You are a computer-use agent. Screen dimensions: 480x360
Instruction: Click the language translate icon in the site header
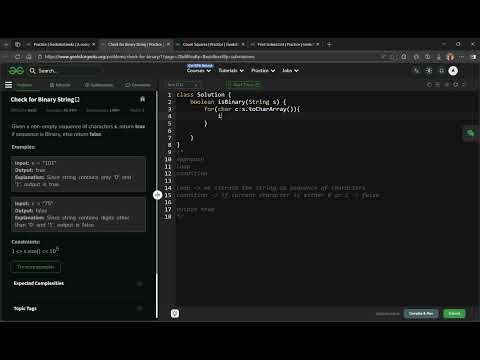[x=416, y=71]
